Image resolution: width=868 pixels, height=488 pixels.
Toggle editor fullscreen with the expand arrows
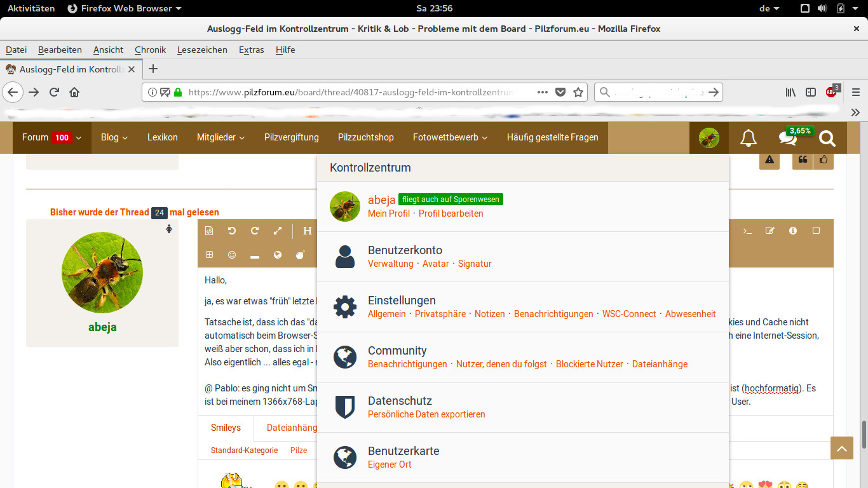[278, 231]
